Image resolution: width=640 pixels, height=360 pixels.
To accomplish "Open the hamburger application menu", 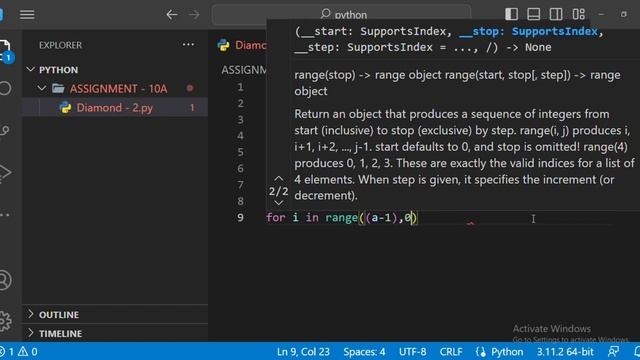I will pyautogui.click(x=27, y=14).
